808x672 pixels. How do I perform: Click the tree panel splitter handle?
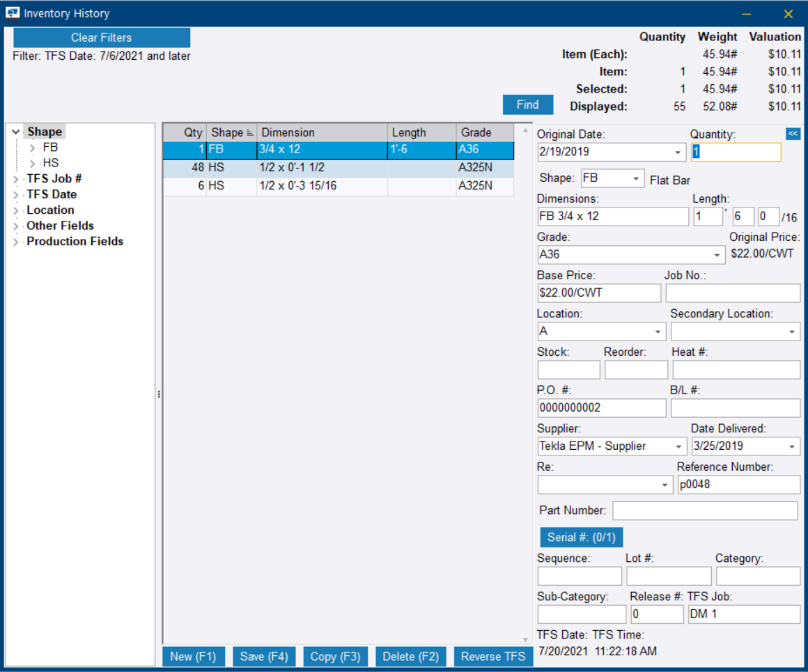[159, 395]
